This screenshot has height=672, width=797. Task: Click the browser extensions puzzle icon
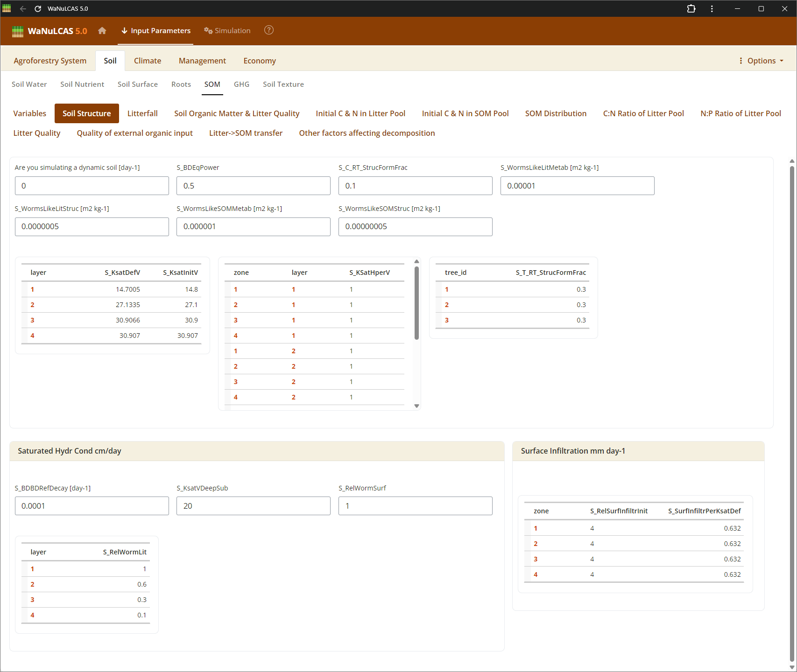(691, 9)
